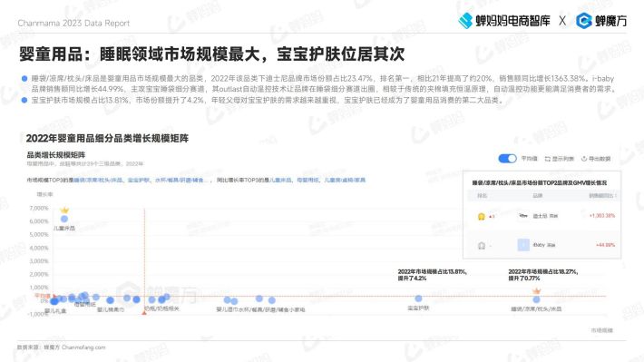Click the 导出数据 export data icon
The width and height of the screenshot is (644, 362).
pos(583,159)
